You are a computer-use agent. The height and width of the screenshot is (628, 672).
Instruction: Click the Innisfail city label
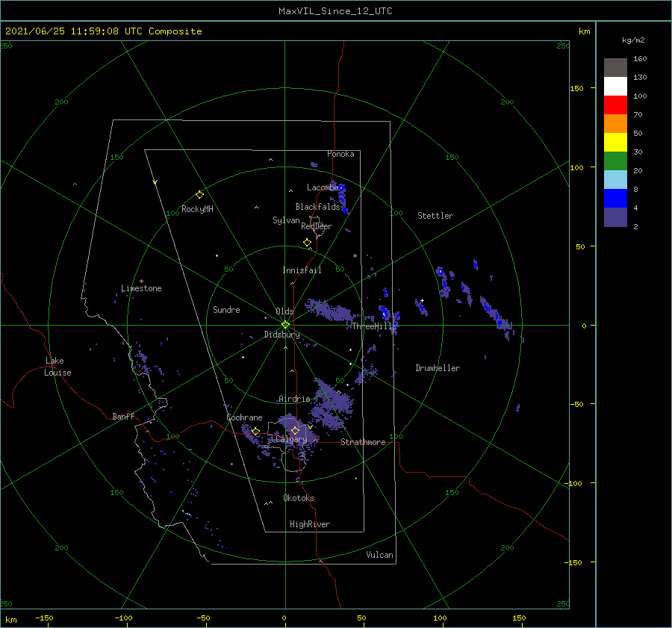pyautogui.click(x=302, y=270)
